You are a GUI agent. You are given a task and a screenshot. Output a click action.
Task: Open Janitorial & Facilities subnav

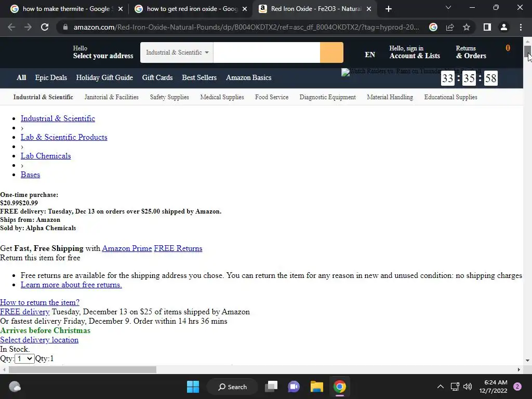point(111,97)
